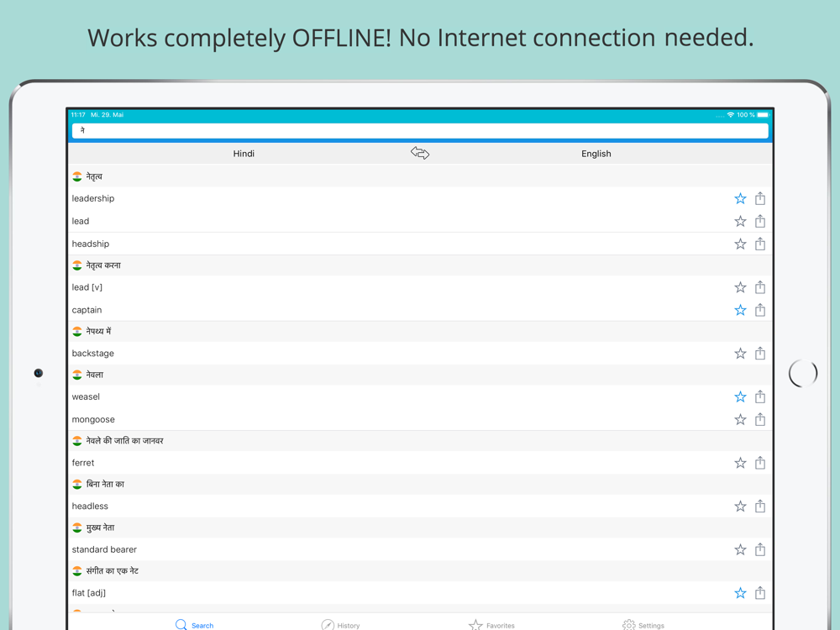Remove 'weasel' from favorites
Screen dimensions: 840x630
740,397
